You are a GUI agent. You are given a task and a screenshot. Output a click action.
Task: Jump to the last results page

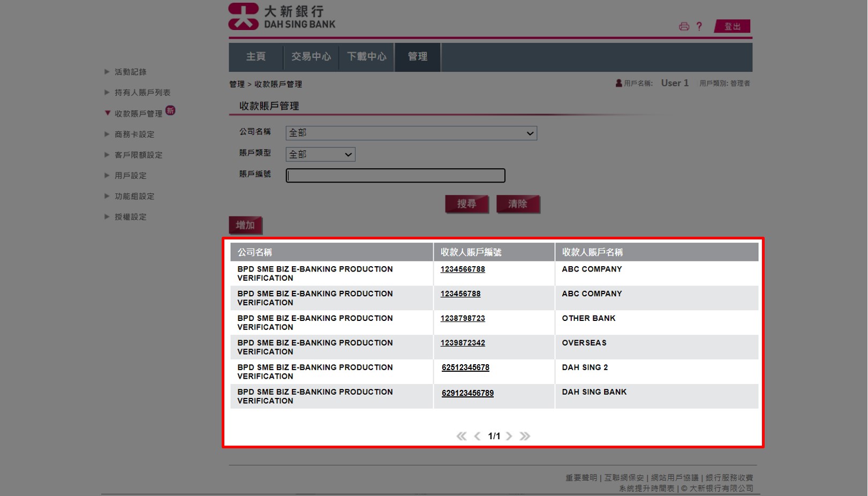click(525, 436)
